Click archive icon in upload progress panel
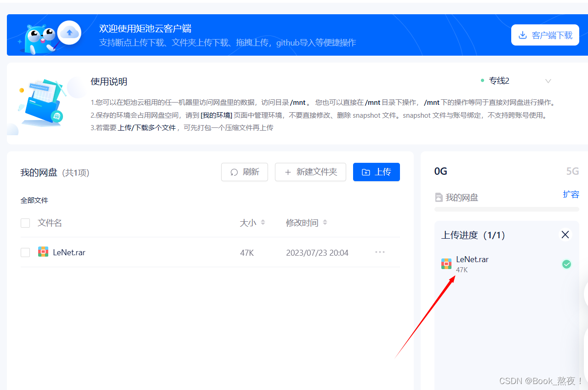The image size is (588, 390). [446, 264]
